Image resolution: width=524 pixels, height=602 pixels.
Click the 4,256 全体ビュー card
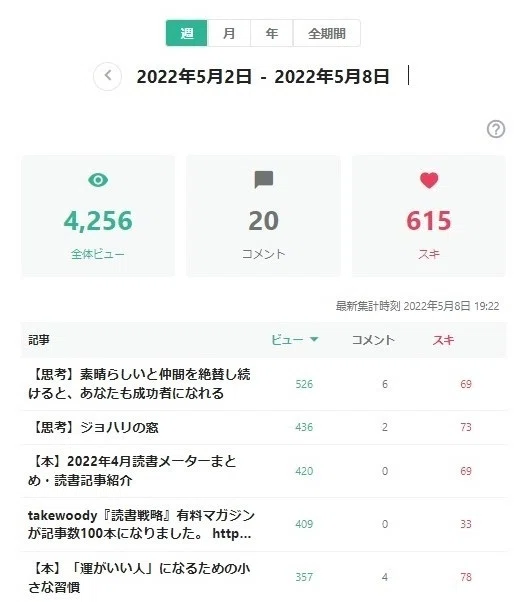point(98,215)
